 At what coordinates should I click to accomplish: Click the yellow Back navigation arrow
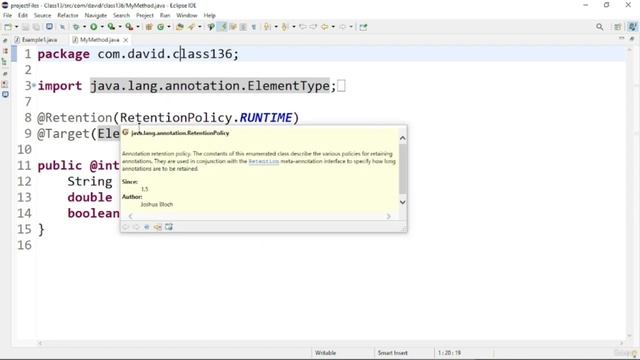(324, 27)
